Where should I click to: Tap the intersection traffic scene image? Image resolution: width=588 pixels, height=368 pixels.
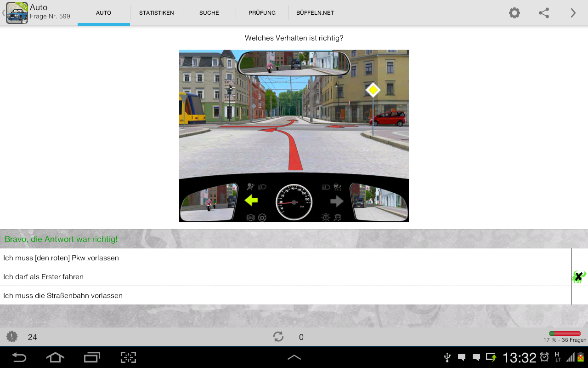click(294, 136)
